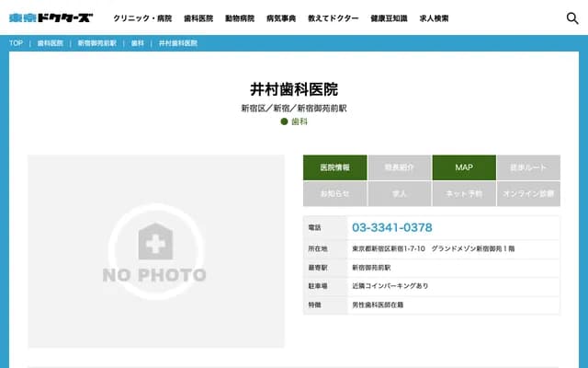588x368 pixels.
Task: Click 新宿御苑前駅 breadcrumb link
Action: pos(97,43)
